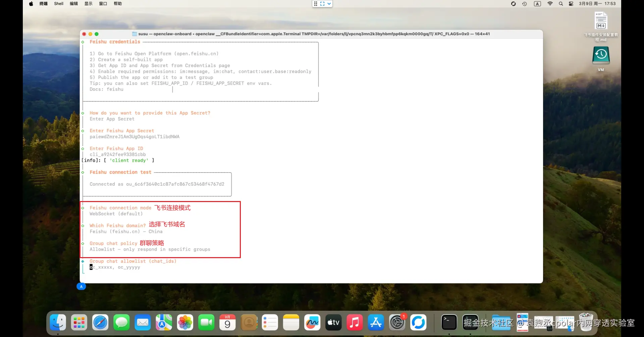Screen dimensions: 644x337
Task: Click the Wi-Fi status icon in menu bar
Action: pos(550,4)
